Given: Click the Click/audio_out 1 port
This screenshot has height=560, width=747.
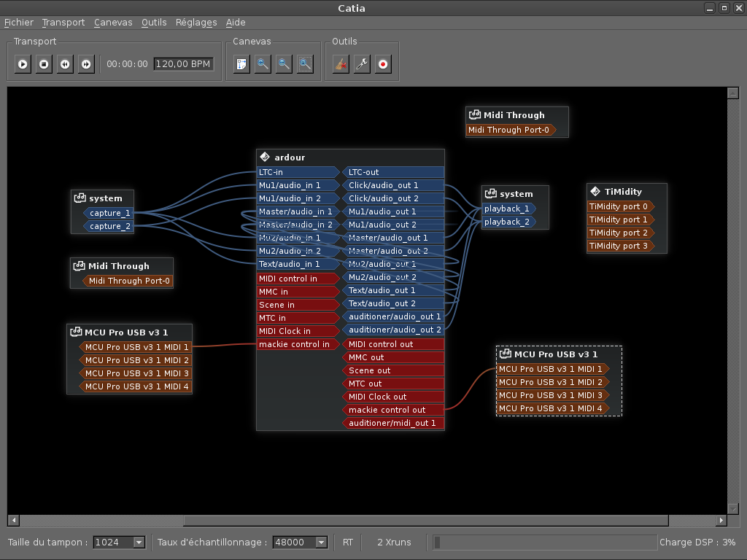Looking at the screenshot, I should [393, 185].
